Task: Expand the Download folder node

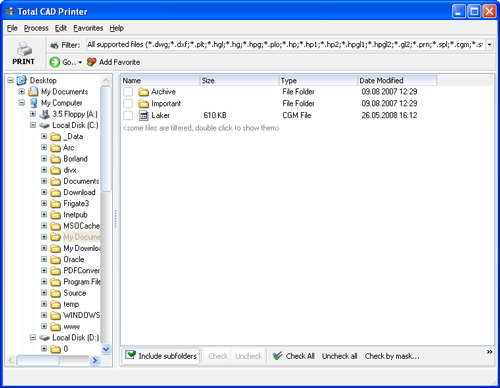Action: tap(44, 192)
